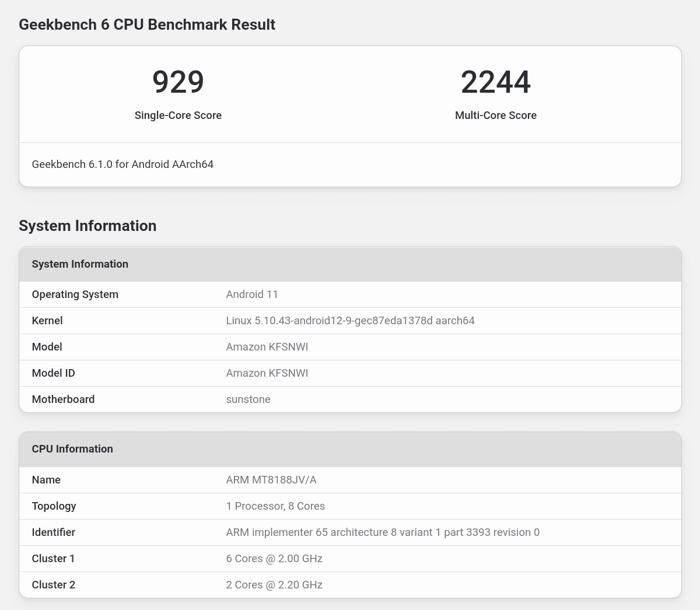This screenshot has height=610, width=700.
Task: Select the Geekbench 6.1.0 for Android AArch64 text
Action: [x=123, y=164]
